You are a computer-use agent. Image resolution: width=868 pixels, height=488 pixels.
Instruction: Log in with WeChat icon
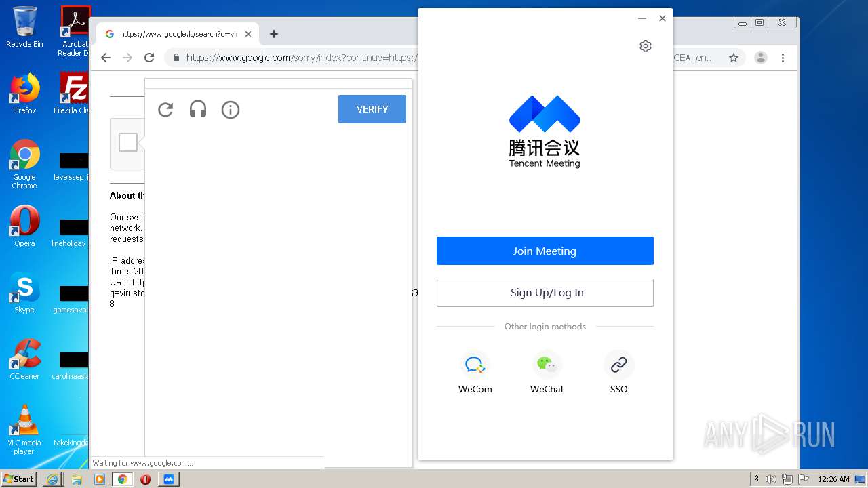coord(547,365)
